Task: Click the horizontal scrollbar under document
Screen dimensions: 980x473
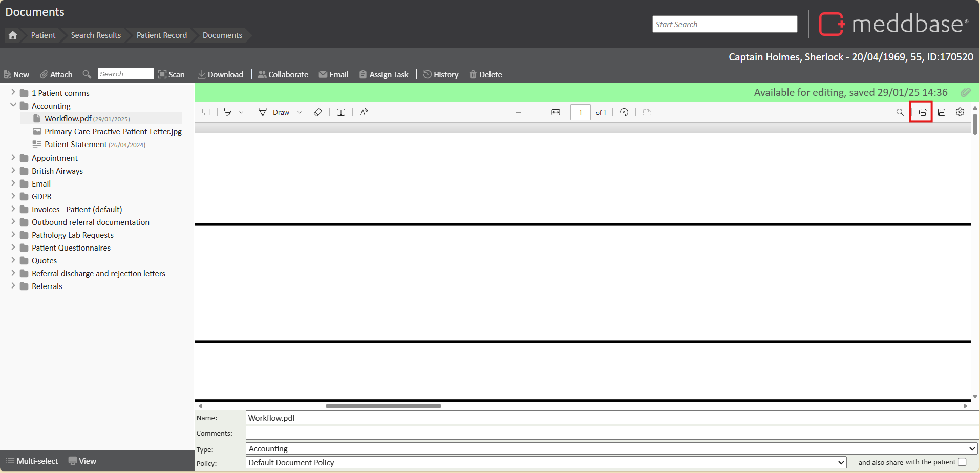Action: click(383, 406)
